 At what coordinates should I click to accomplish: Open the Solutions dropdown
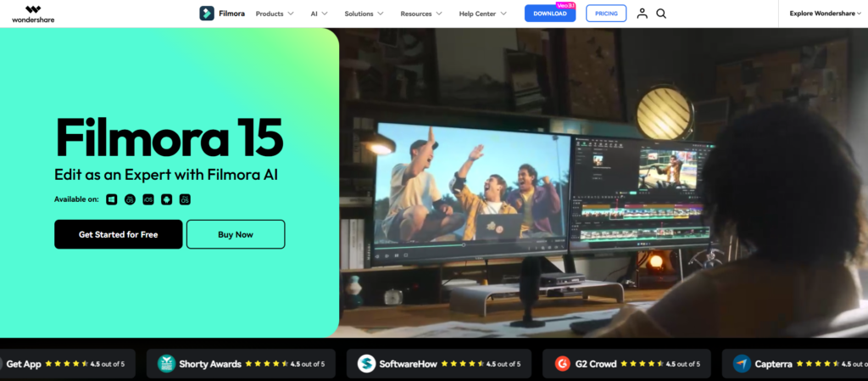coord(364,14)
